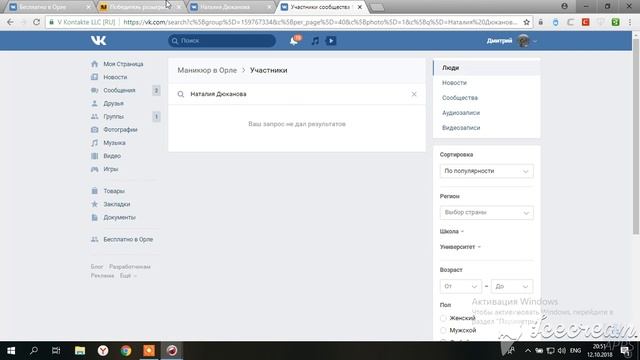This screenshot has height=360, width=640.
Task: Click the Музыка note icon in the sidebar
Action: [95, 143]
